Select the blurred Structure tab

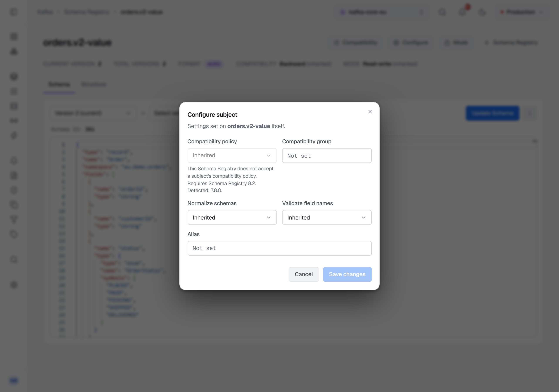click(x=94, y=84)
